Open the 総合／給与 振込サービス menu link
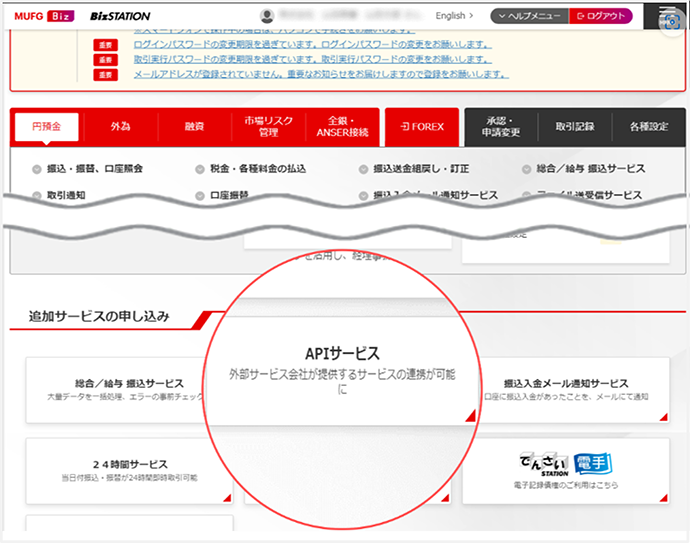The image size is (690, 543). pyautogui.click(x=590, y=169)
